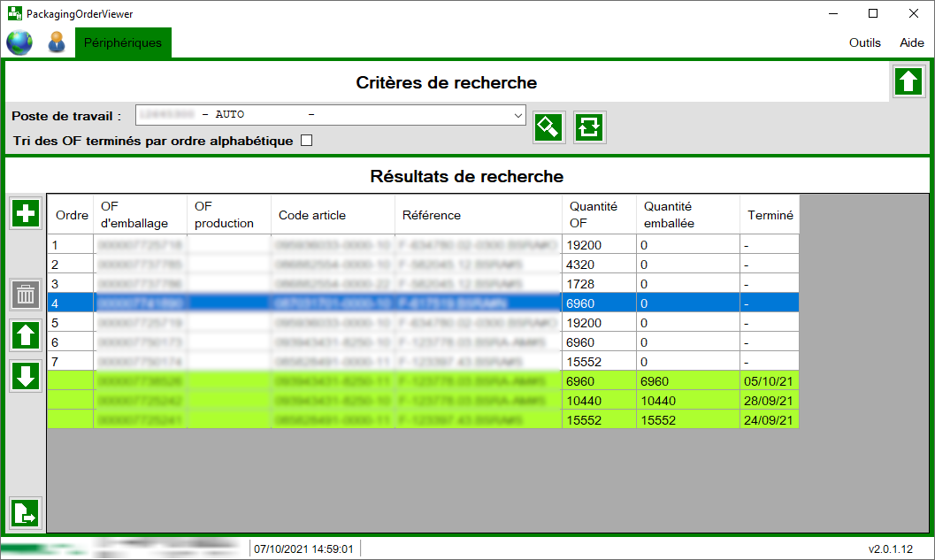Collapse the search criteria panel

point(908,81)
